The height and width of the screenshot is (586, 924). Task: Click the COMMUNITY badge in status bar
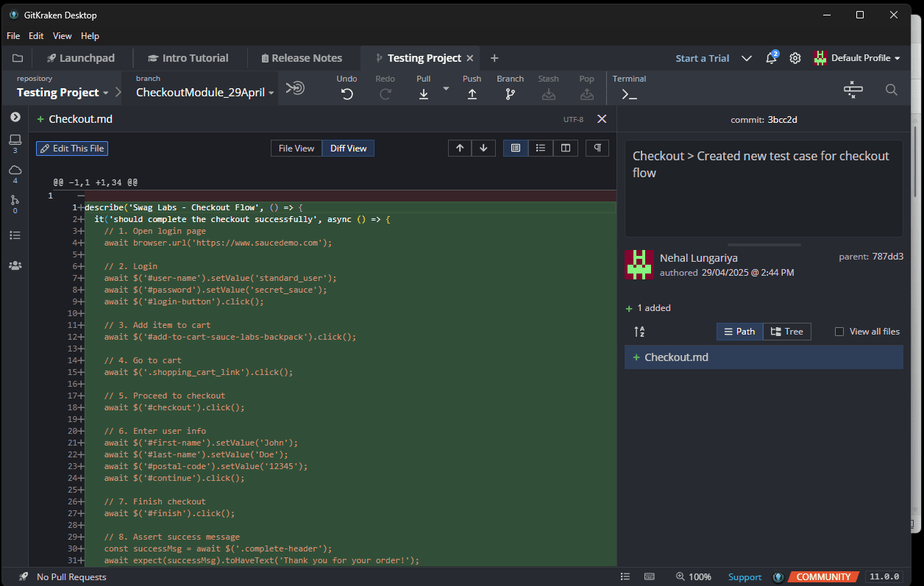click(823, 577)
